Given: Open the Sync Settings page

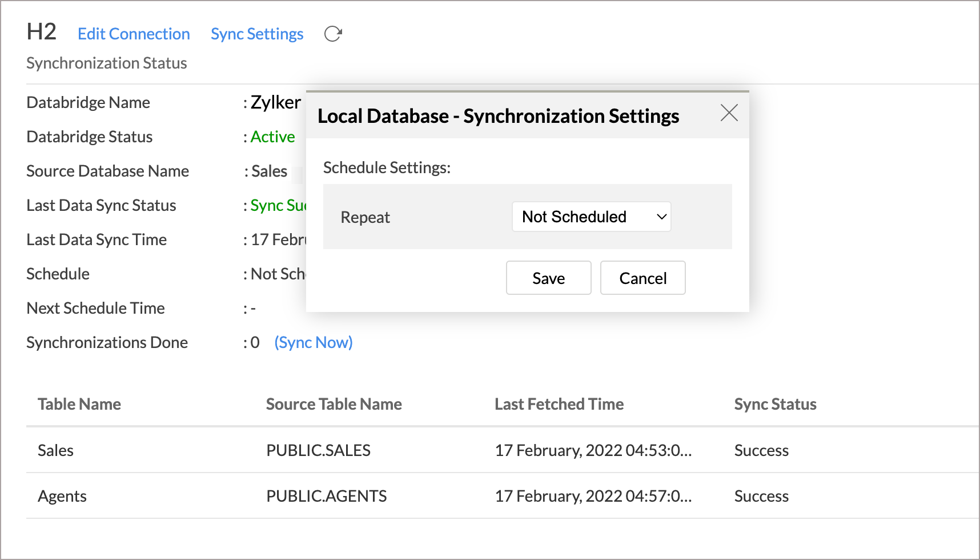Looking at the screenshot, I should (256, 34).
